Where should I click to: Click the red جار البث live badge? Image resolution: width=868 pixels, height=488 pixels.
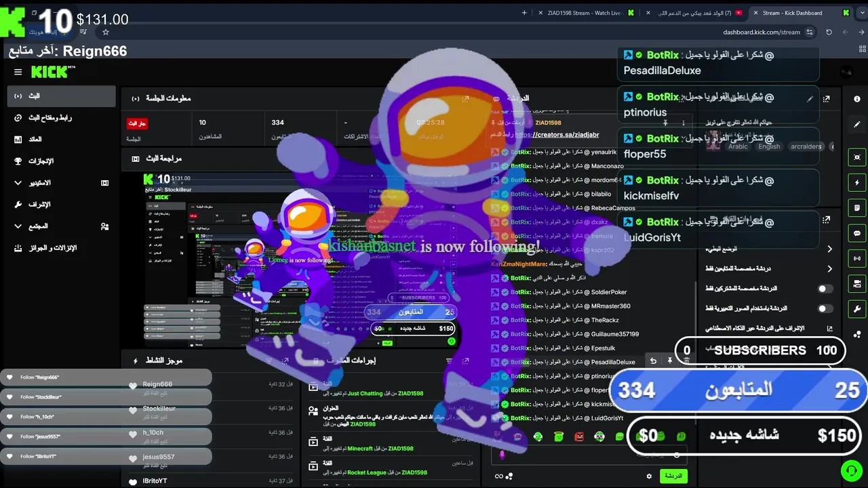click(x=137, y=123)
